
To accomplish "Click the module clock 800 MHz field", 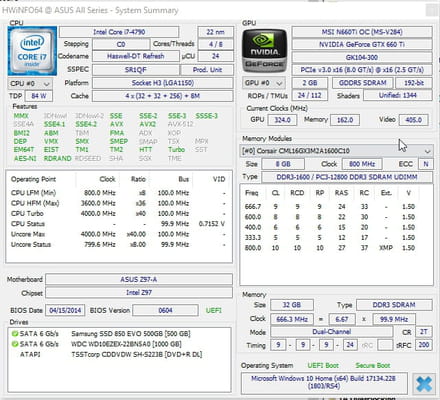I will pos(362,164).
